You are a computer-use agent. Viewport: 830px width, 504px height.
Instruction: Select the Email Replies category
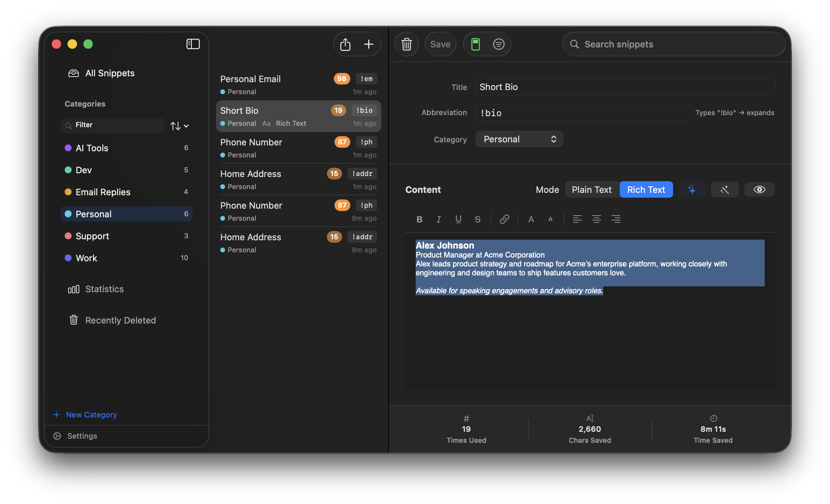click(126, 192)
